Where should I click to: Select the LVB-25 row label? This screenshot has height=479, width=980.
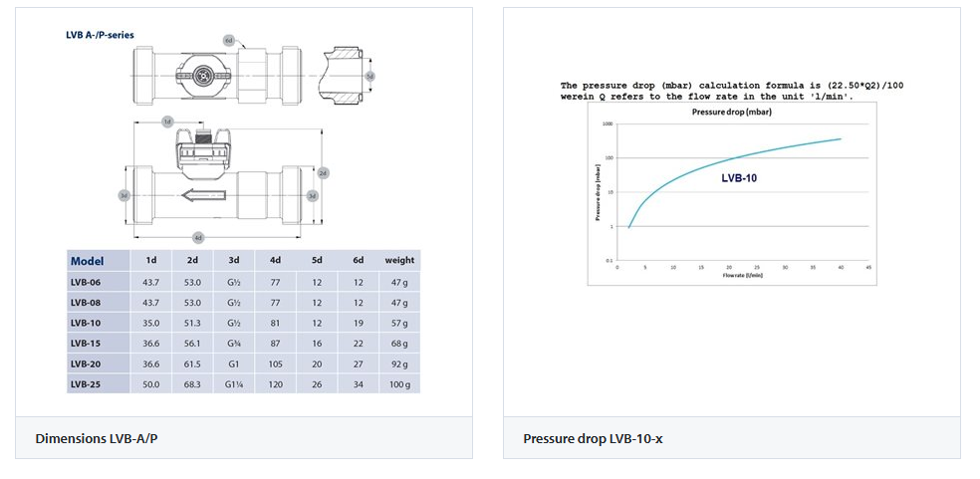(84, 383)
